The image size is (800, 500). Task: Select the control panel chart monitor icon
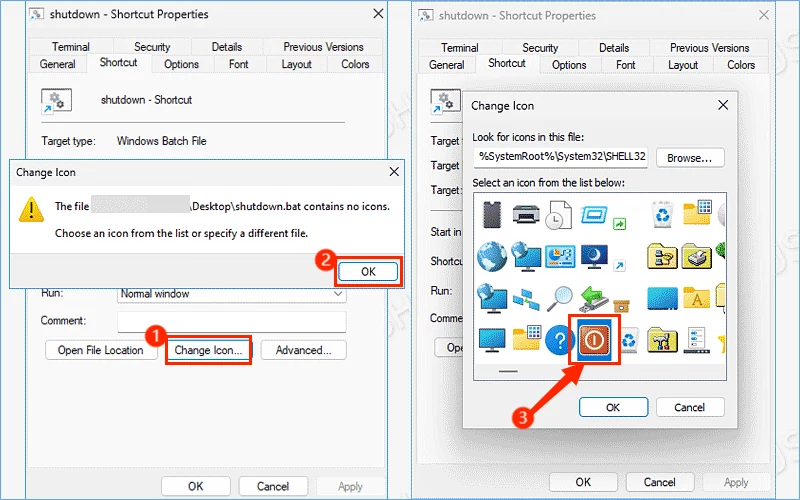coord(560,257)
